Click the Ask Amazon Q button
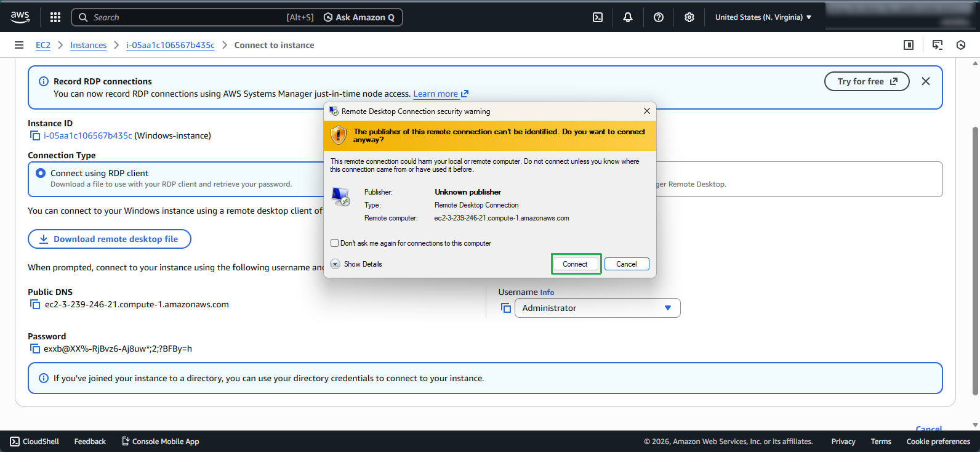Image resolution: width=980 pixels, height=452 pixels. pos(359,17)
